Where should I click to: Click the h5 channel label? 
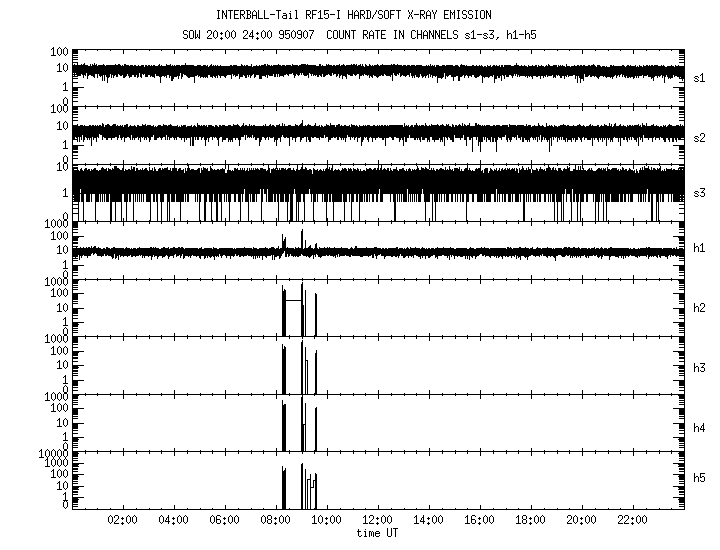click(700, 479)
